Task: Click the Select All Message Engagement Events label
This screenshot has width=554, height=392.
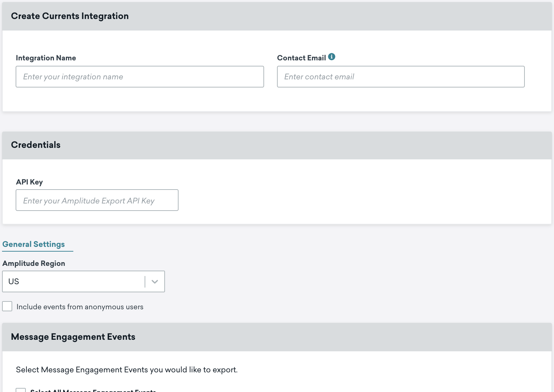Action: click(x=93, y=391)
